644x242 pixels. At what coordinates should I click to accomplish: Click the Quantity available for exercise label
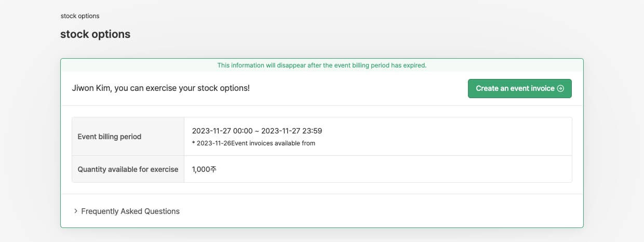[128, 169]
